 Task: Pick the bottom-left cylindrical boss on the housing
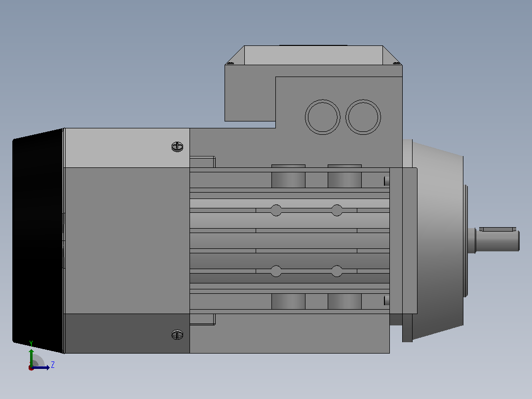coord(288,302)
